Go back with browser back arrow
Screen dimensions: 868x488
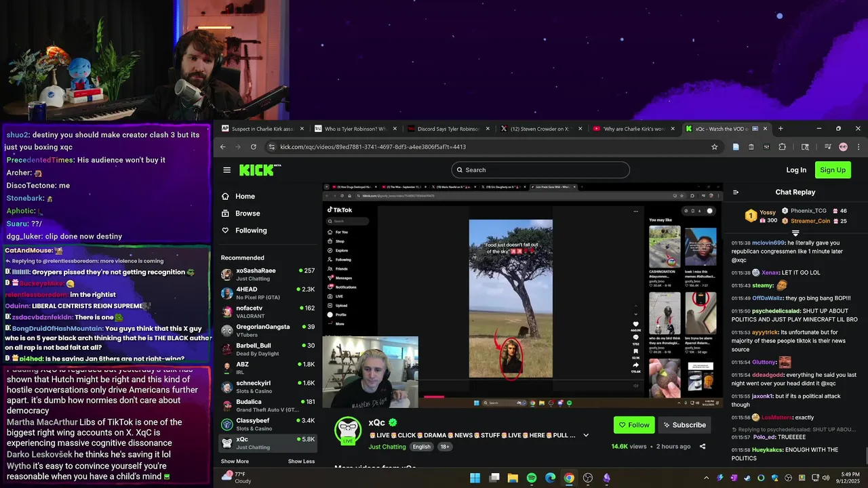click(x=223, y=146)
